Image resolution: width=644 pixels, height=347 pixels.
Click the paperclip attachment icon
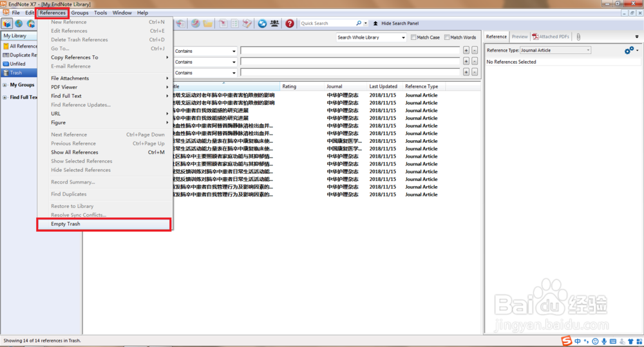(578, 37)
